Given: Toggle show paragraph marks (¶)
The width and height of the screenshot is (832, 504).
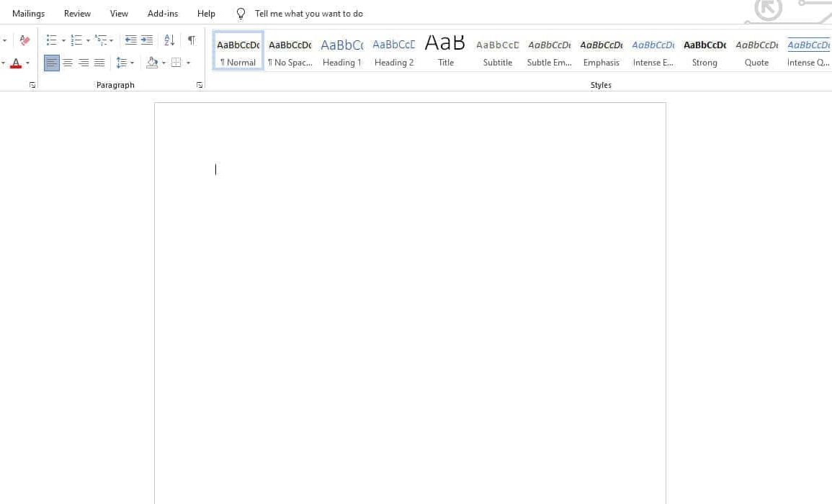Looking at the screenshot, I should click(191, 40).
